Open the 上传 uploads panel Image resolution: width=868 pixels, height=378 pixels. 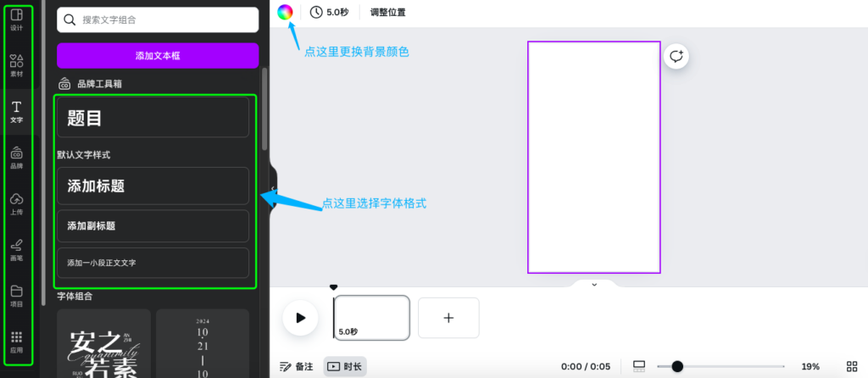pyautogui.click(x=17, y=203)
